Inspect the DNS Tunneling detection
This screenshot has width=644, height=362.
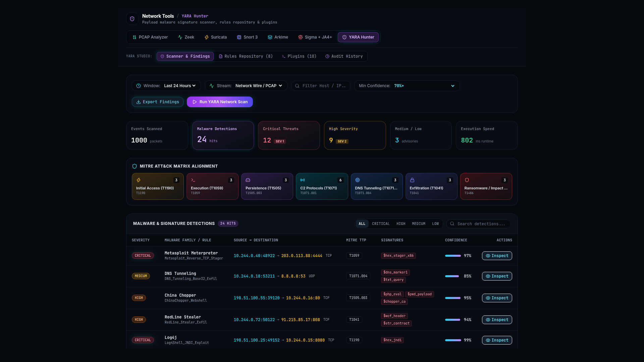(x=497, y=276)
